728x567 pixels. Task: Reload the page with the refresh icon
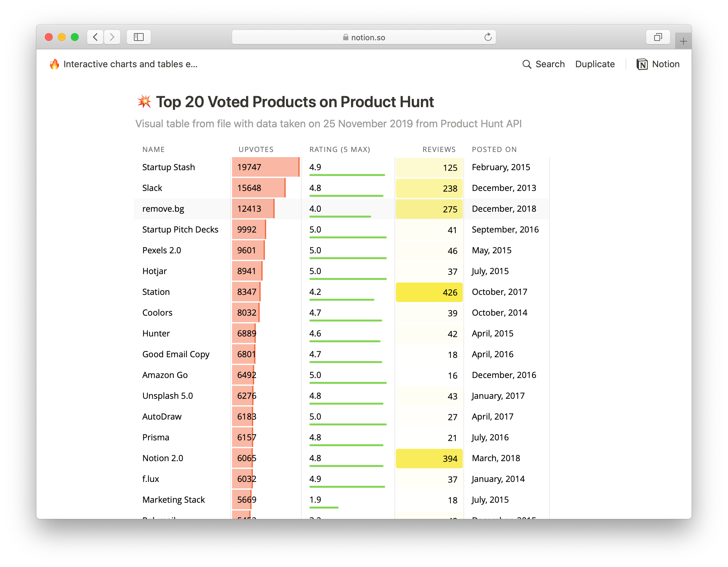click(x=488, y=37)
